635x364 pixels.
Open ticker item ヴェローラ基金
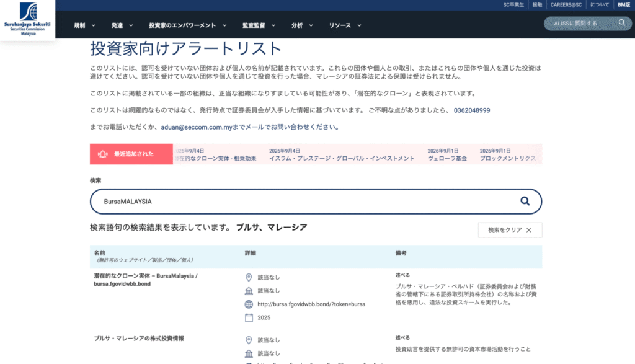(447, 158)
